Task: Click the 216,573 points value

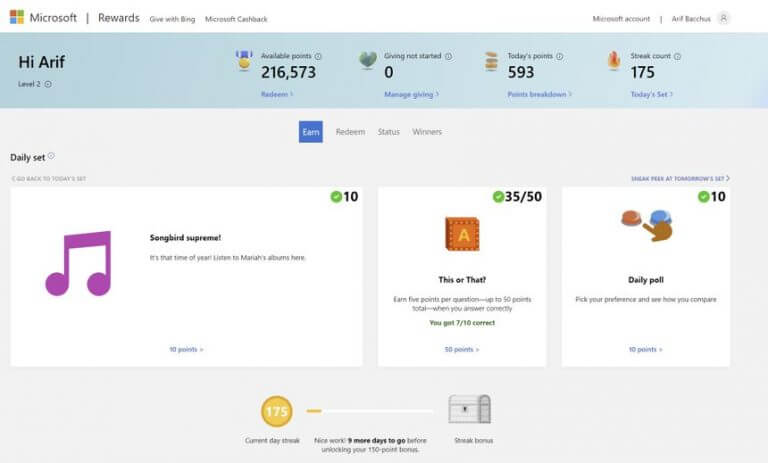Action: click(x=288, y=73)
